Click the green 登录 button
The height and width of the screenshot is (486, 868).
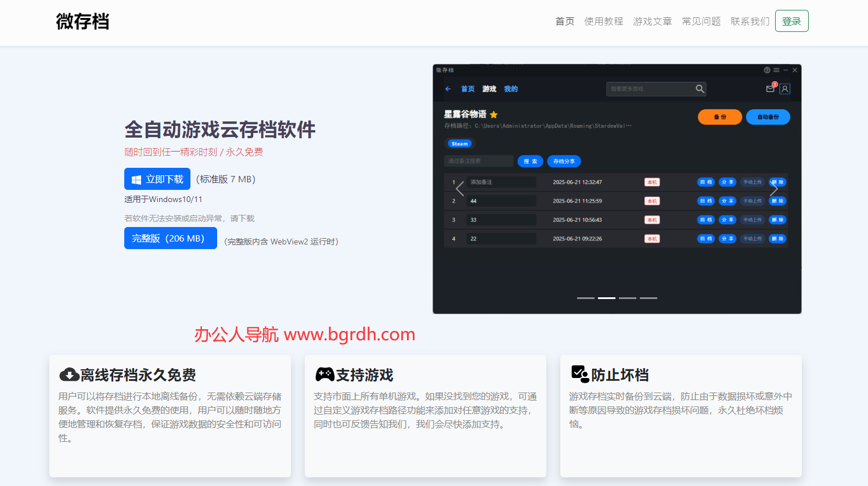[x=791, y=21]
